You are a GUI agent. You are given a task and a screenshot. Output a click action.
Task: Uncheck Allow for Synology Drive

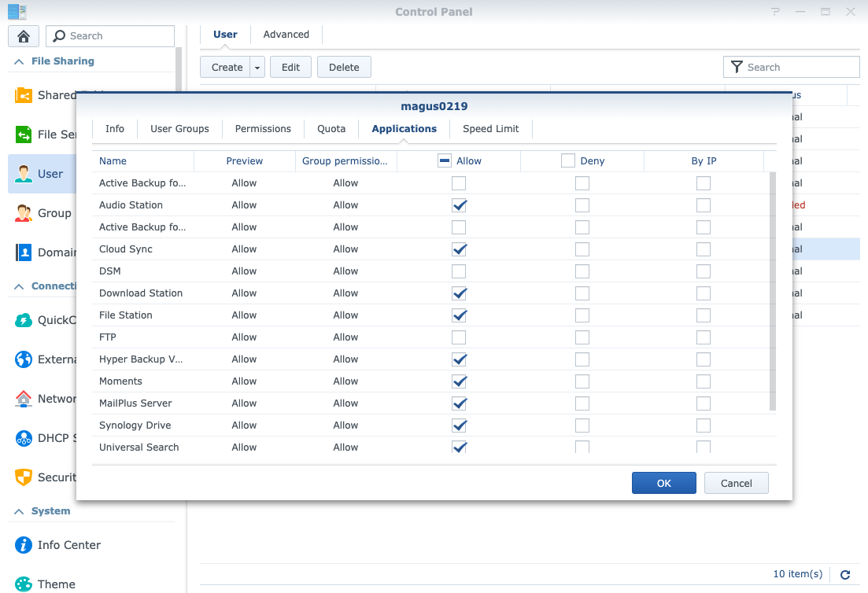459,425
